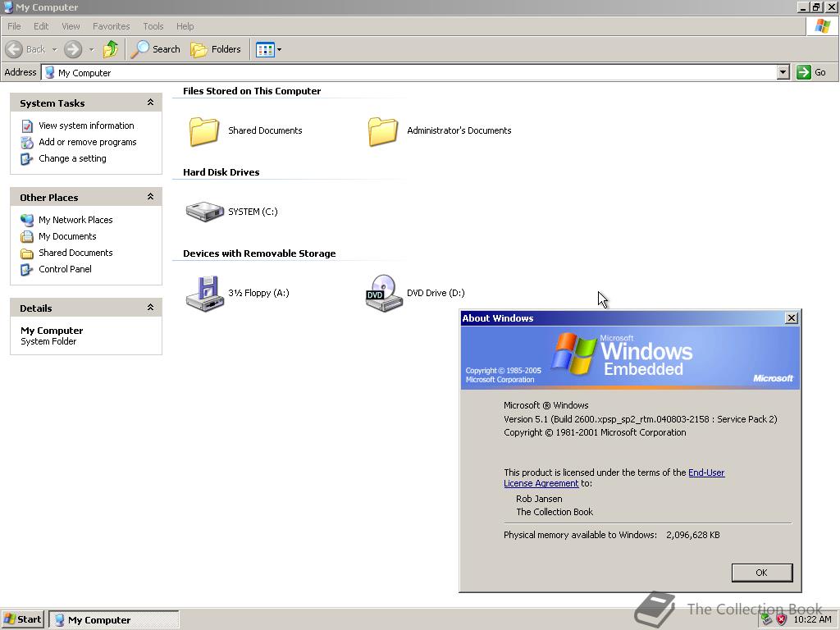The width and height of the screenshot is (840, 630).
Task: Toggle the Folders pane
Action: point(216,49)
